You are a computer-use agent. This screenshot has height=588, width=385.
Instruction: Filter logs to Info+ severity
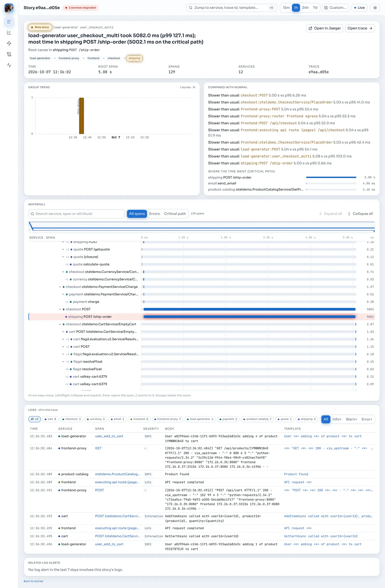click(x=337, y=419)
